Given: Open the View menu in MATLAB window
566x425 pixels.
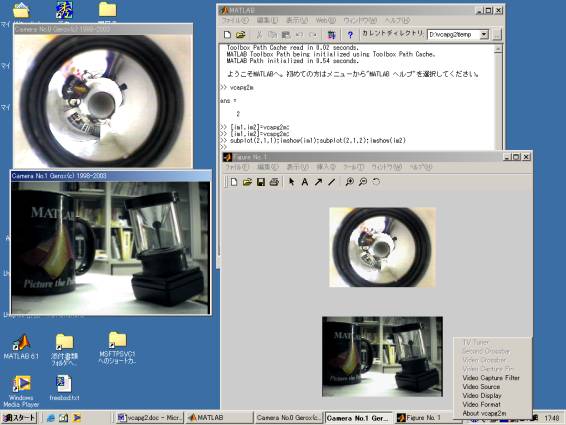Looking at the screenshot, I should [x=297, y=21].
